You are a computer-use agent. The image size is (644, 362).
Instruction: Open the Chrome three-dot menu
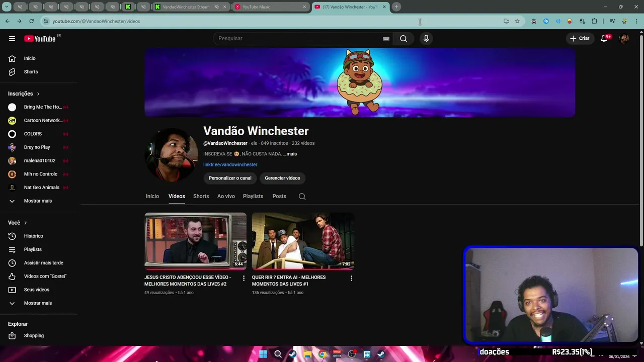point(636,21)
